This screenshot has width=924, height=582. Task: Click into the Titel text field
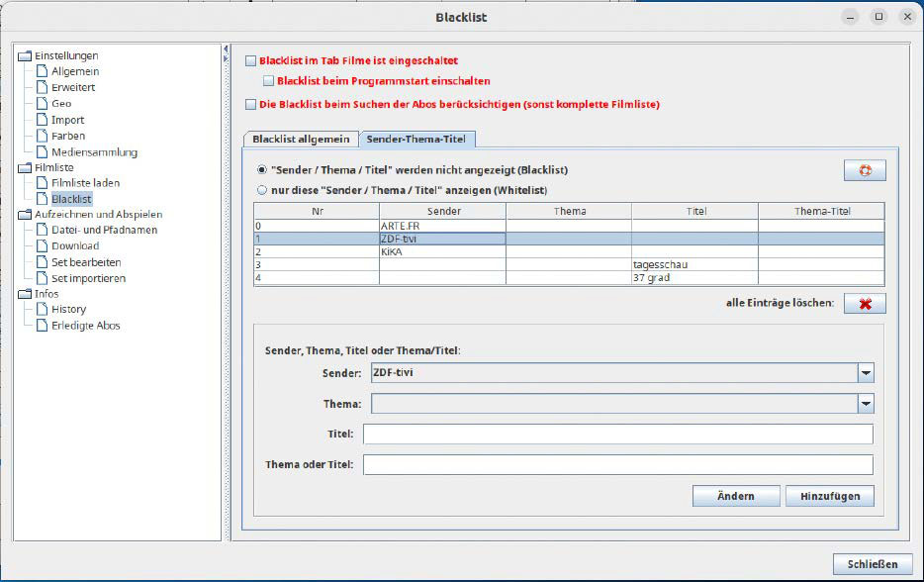click(617, 435)
